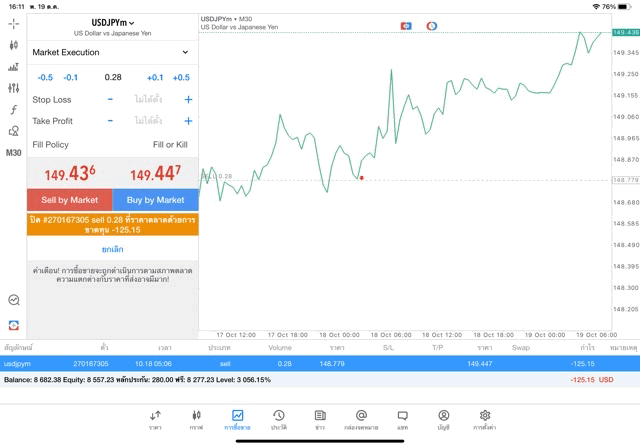Edit the 0.28 volume field
Image resolution: width=640 pixels, height=447 pixels.
point(113,77)
